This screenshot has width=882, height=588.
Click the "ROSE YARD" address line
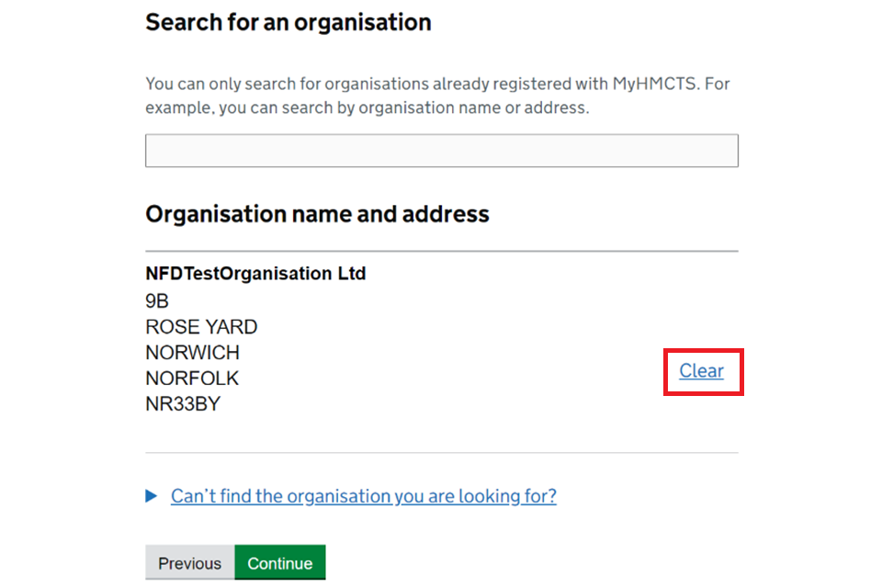tap(201, 327)
